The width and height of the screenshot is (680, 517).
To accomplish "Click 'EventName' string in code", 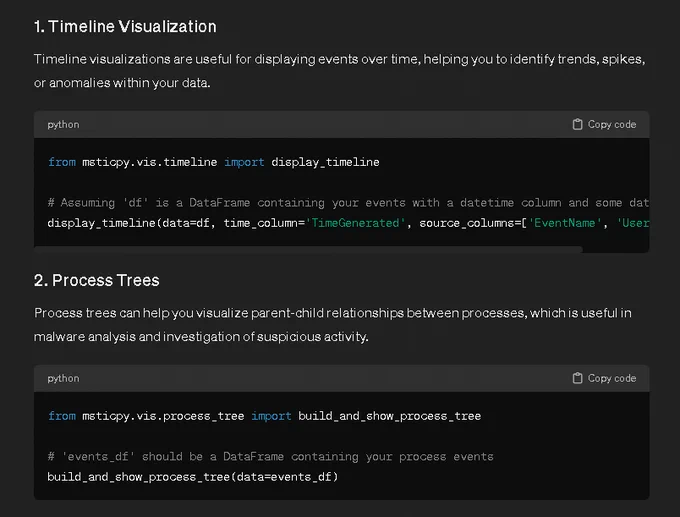I will 565,223.
